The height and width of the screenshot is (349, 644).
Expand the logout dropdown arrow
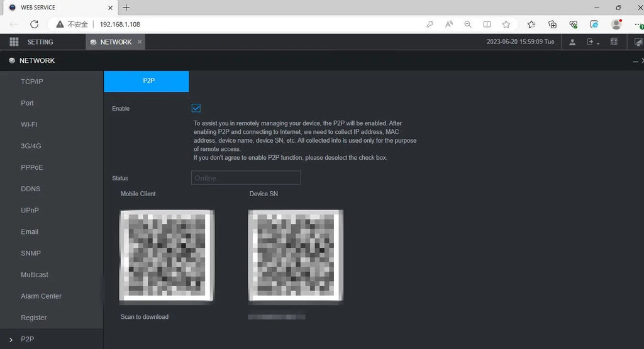pos(598,43)
